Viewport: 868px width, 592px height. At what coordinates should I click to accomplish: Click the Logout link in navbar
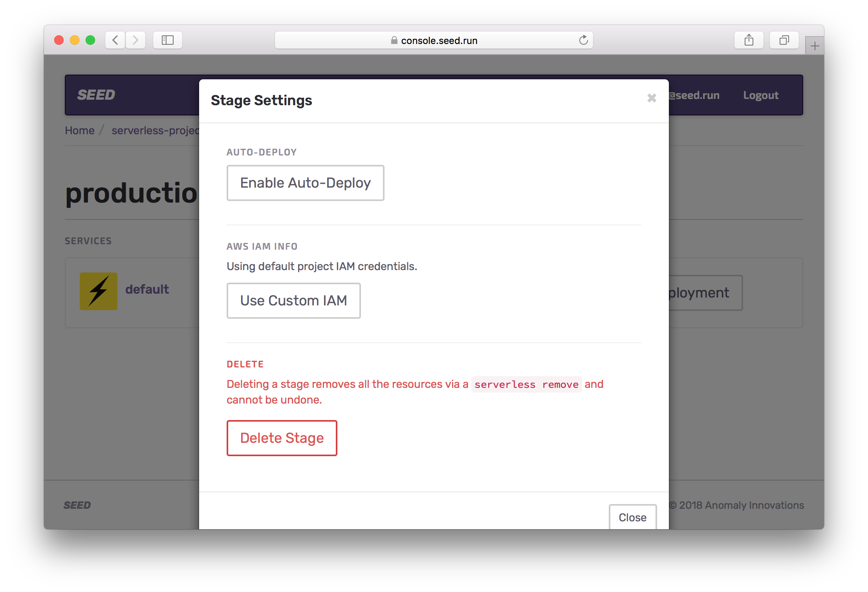coord(760,95)
